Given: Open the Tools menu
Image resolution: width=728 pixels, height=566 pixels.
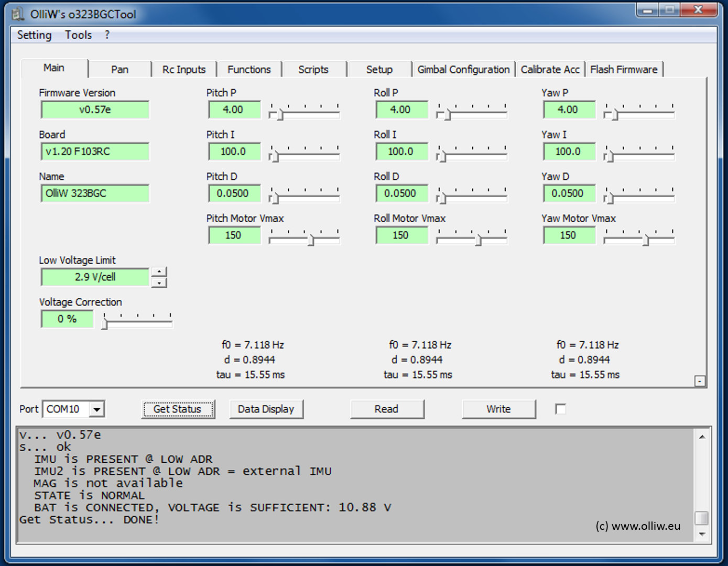Looking at the screenshot, I should click(x=78, y=35).
